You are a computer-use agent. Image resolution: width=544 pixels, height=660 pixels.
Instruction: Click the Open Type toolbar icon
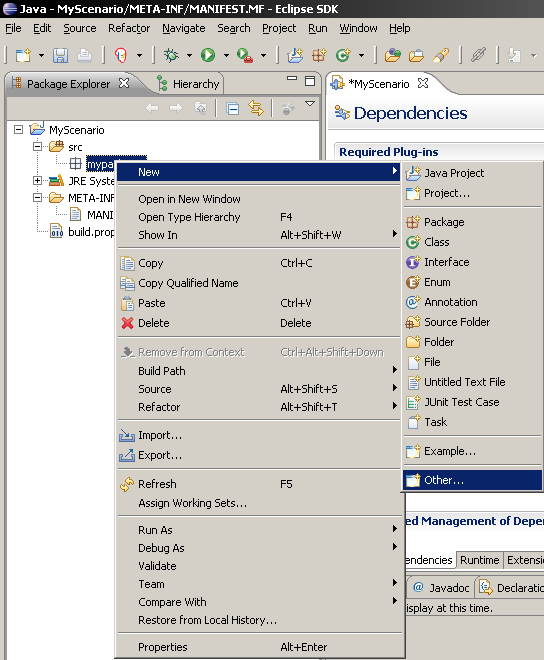(x=392, y=55)
